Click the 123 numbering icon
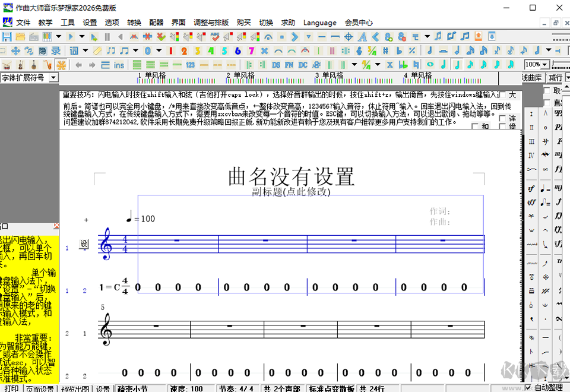This screenshot has height=392, width=570. coord(191,65)
